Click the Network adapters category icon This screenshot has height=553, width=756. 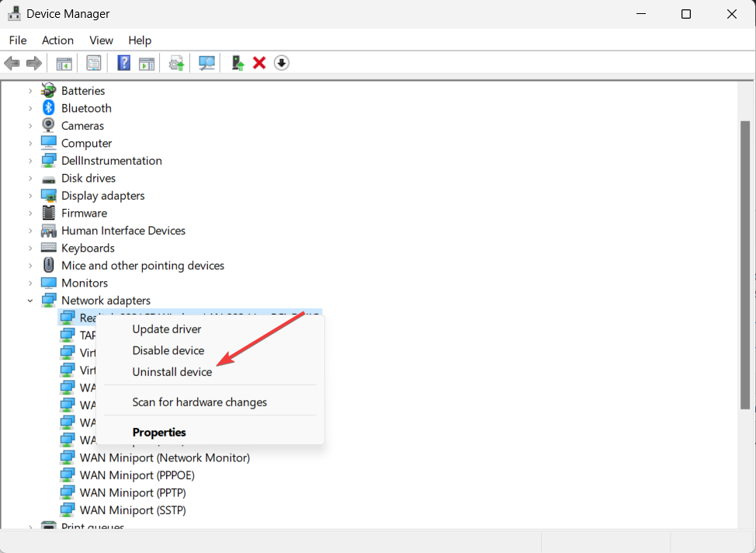point(48,300)
